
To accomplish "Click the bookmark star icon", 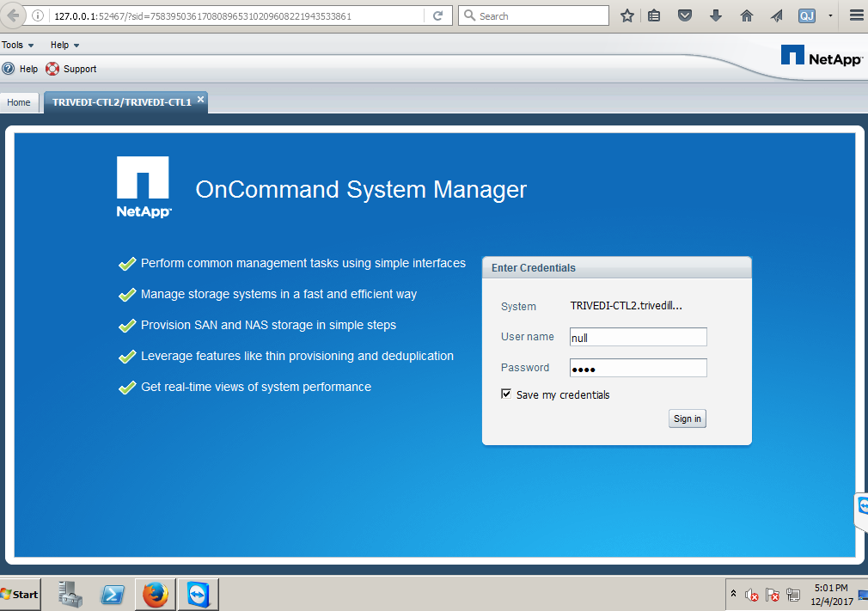I will click(627, 15).
